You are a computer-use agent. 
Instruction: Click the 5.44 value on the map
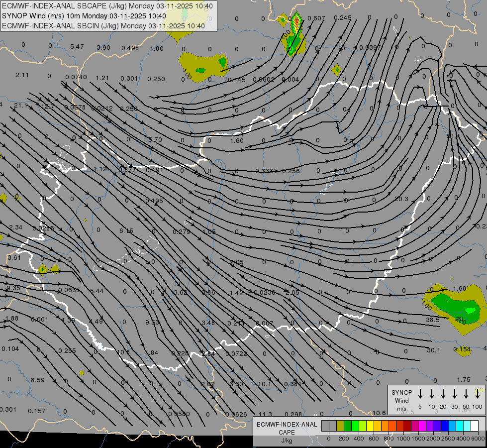[97, 291]
